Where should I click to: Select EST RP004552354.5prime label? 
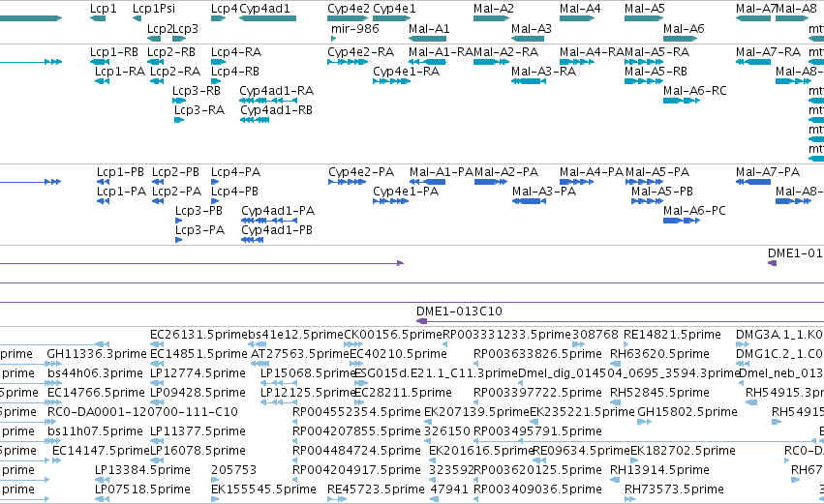click(x=357, y=412)
